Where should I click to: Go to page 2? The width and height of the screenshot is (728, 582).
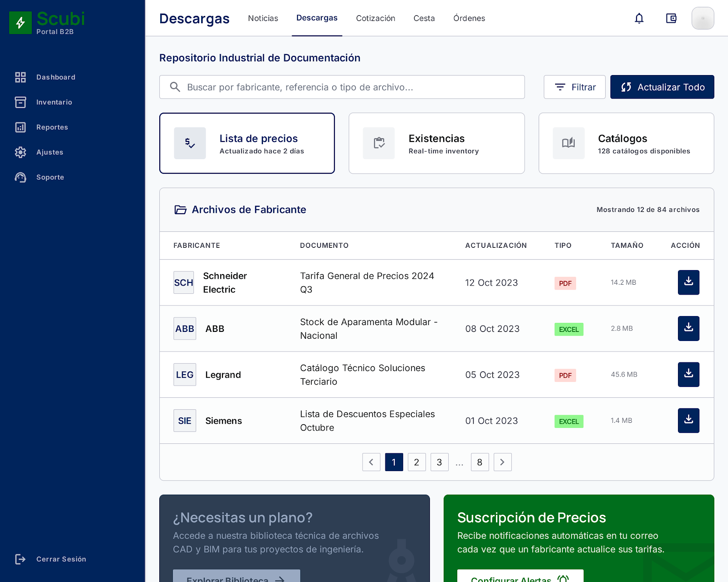pyautogui.click(x=417, y=462)
